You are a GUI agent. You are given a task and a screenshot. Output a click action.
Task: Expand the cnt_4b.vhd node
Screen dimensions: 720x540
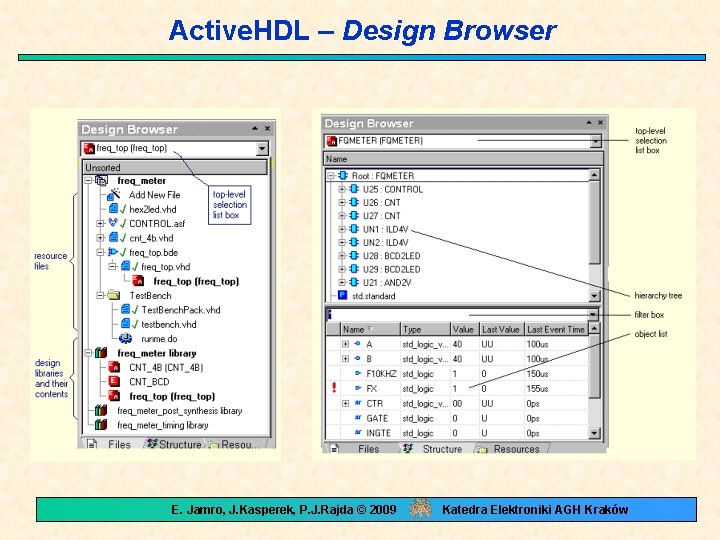(101, 238)
